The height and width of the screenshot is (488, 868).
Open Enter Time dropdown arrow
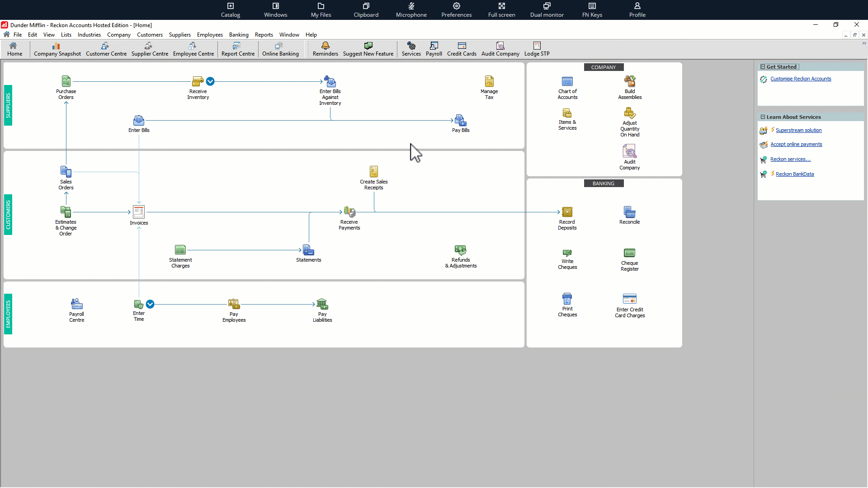click(150, 304)
